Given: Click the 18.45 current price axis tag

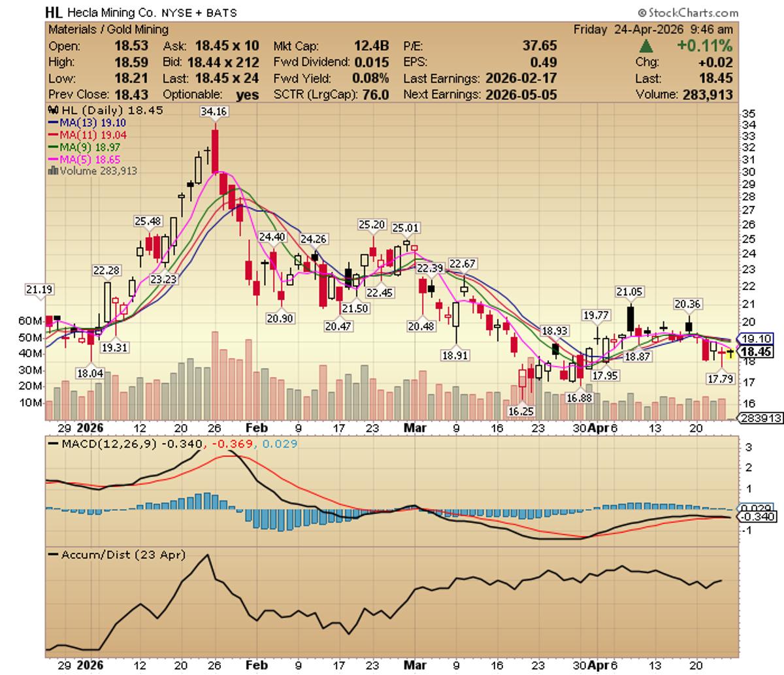Looking at the screenshot, I should (x=755, y=352).
